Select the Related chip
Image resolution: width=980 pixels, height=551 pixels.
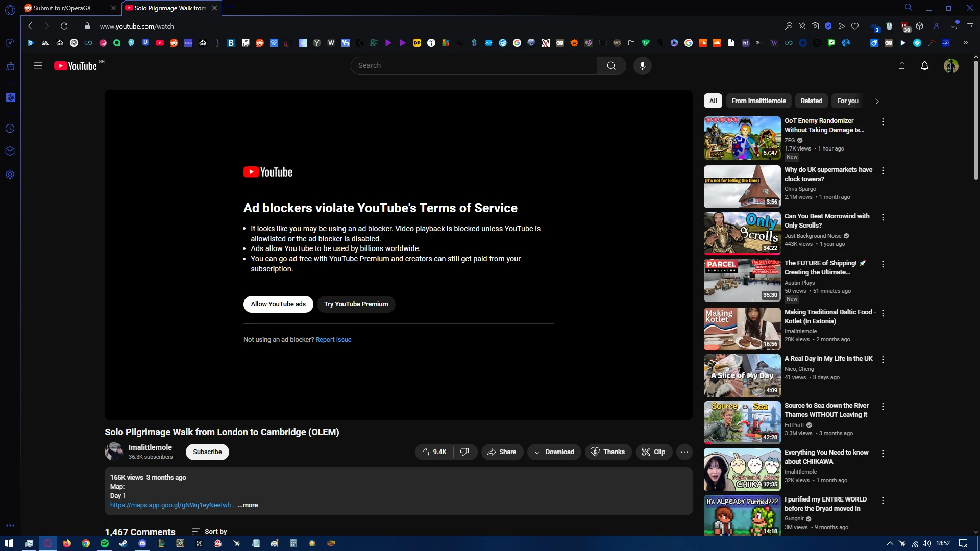tap(811, 101)
